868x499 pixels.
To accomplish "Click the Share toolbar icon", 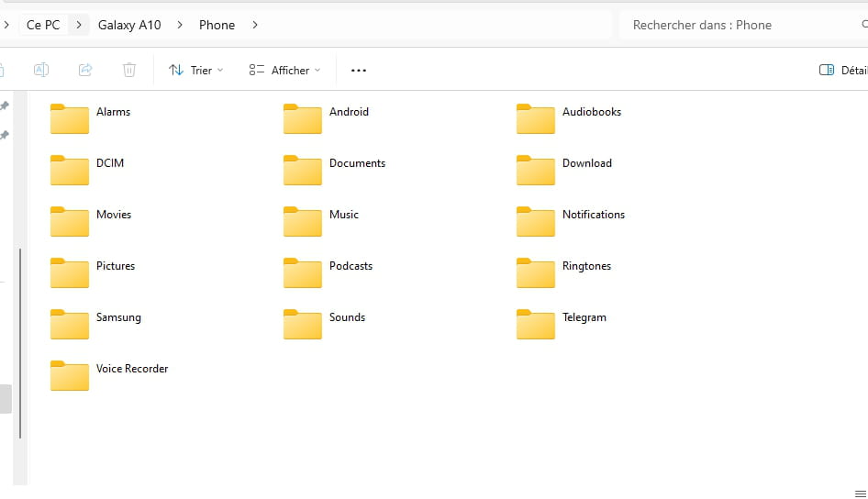I will point(85,70).
